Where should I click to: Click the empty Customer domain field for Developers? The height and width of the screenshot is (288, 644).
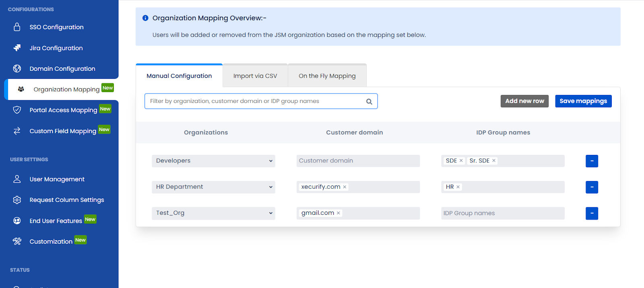tap(358, 161)
